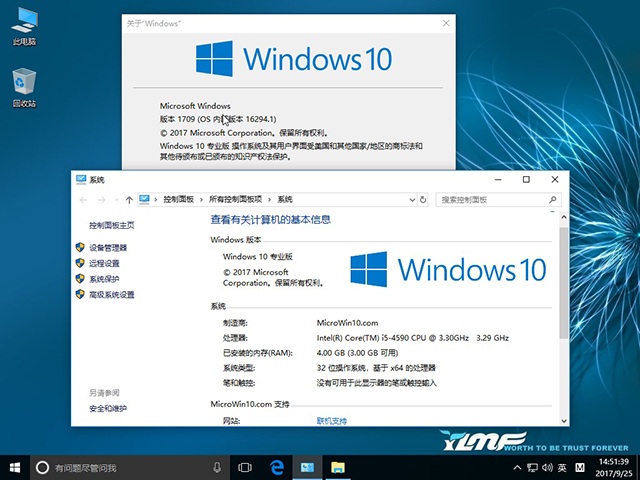Click the vertical scrollbar thumb in System window
Screen dimensions: 640x480
[564, 282]
